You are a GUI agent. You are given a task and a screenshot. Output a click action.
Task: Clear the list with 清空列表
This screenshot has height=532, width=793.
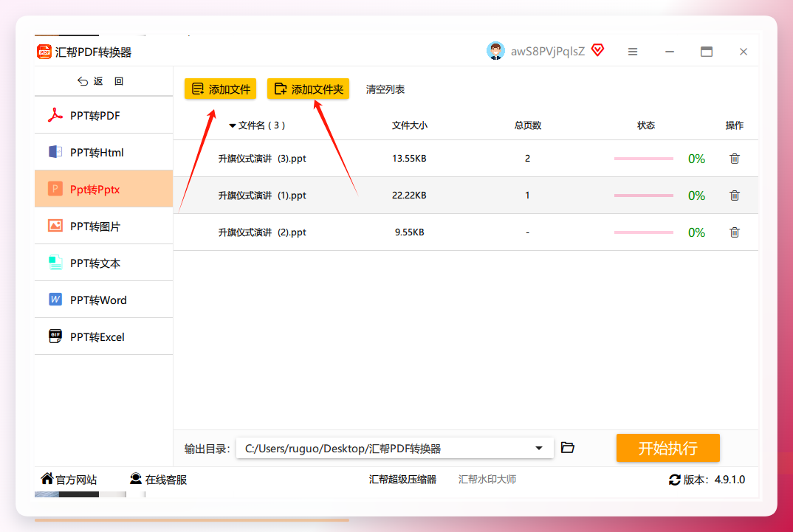[x=385, y=89]
